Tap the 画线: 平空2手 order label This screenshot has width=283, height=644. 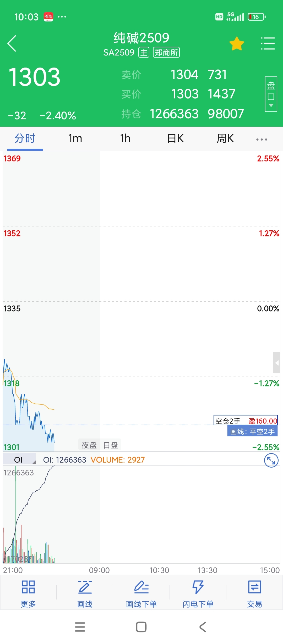point(252,431)
